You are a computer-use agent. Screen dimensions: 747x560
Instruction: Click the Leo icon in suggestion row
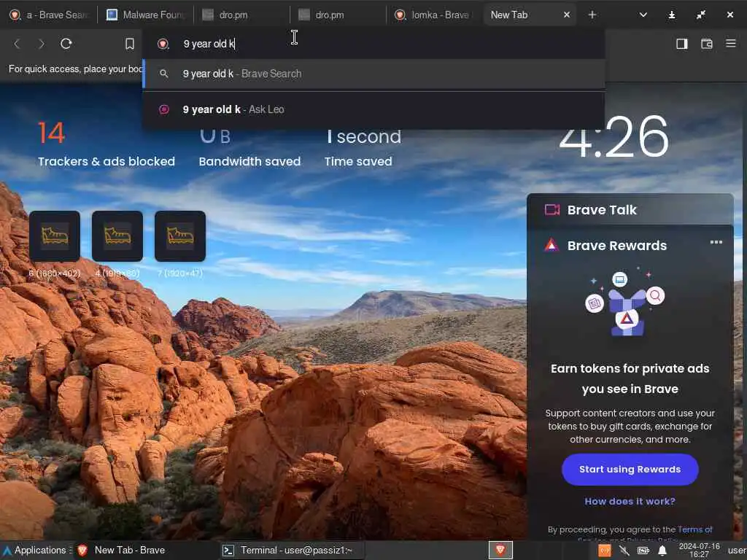163,109
